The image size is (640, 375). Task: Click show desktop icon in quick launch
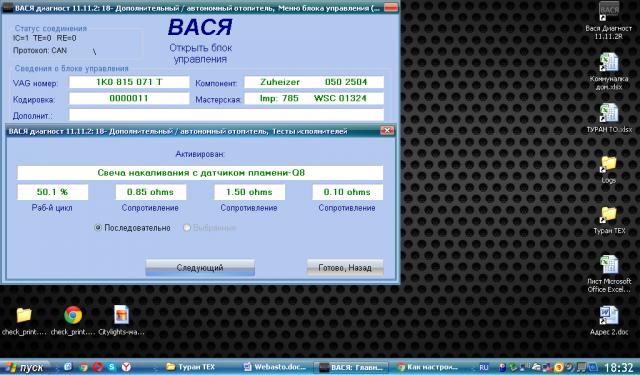[x=68, y=367]
